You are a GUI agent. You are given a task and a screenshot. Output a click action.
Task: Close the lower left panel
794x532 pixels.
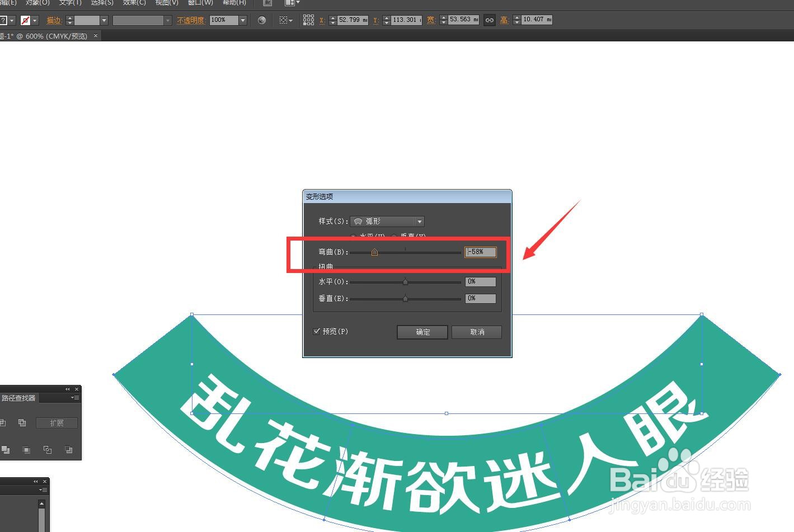tap(45, 482)
